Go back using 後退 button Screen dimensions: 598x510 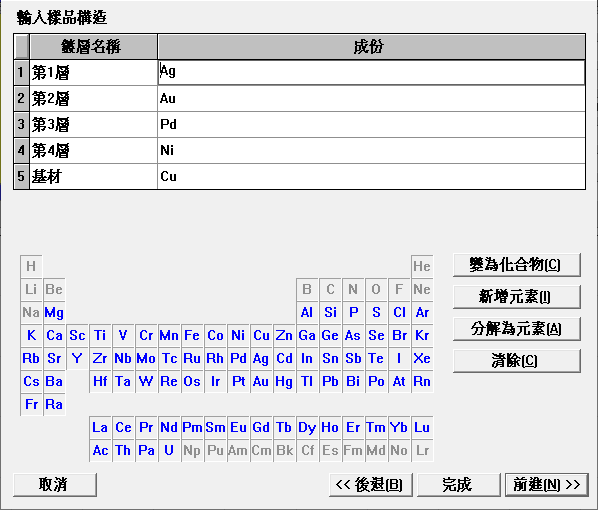tap(370, 485)
